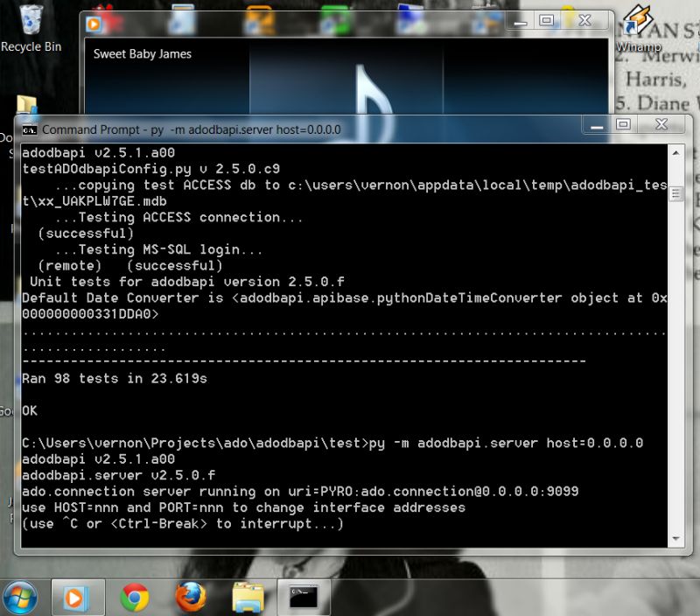The width and height of the screenshot is (700, 616).
Task: Select the Sweet Baby James title text
Action: coord(140,53)
